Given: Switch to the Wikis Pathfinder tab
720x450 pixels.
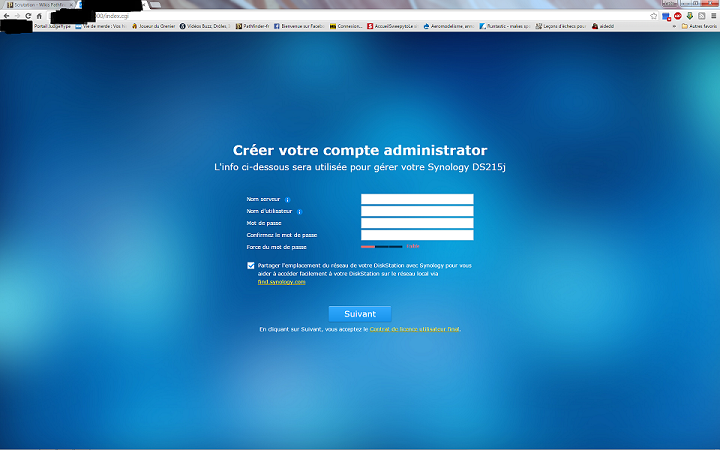Looking at the screenshot, I should [38, 5].
